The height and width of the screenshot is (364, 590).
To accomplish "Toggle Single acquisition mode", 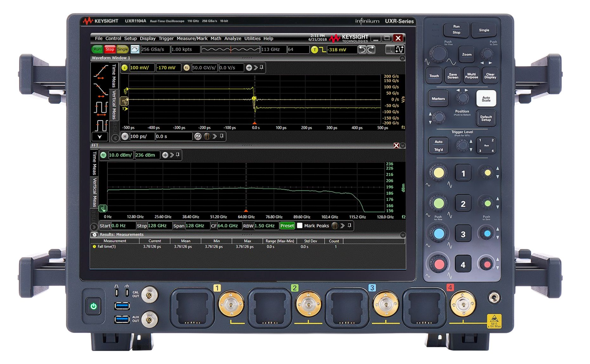I will point(122,49).
